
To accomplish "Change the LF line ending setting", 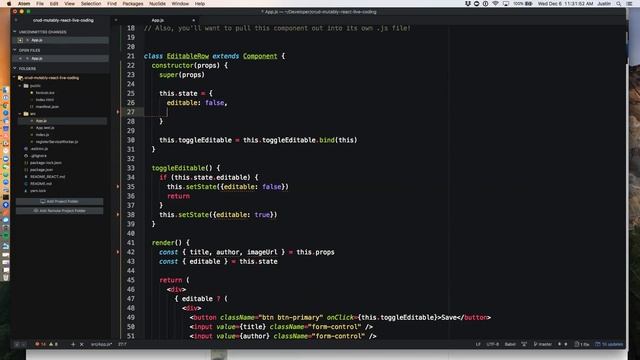I will coord(478,344).
